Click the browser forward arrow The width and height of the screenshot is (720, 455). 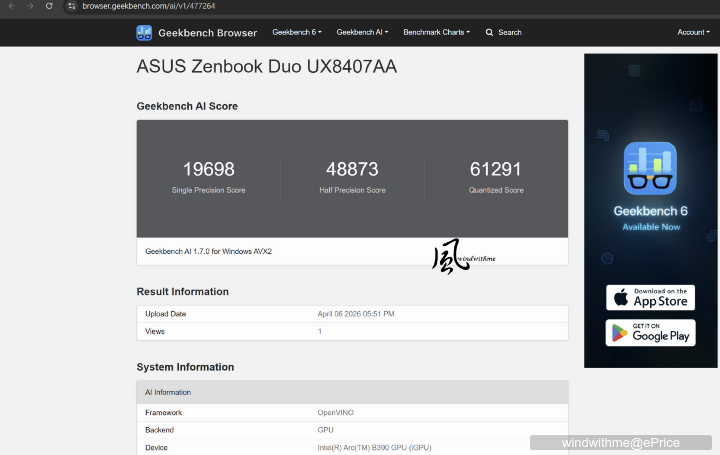(x=30, y=6)
